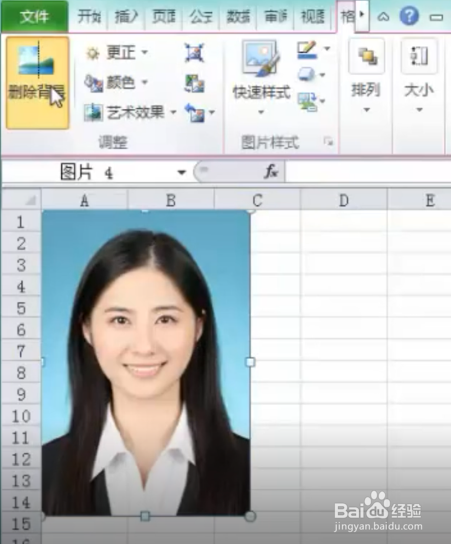
Task: Switch to the View (视图) tab
Action: point(313,17)
